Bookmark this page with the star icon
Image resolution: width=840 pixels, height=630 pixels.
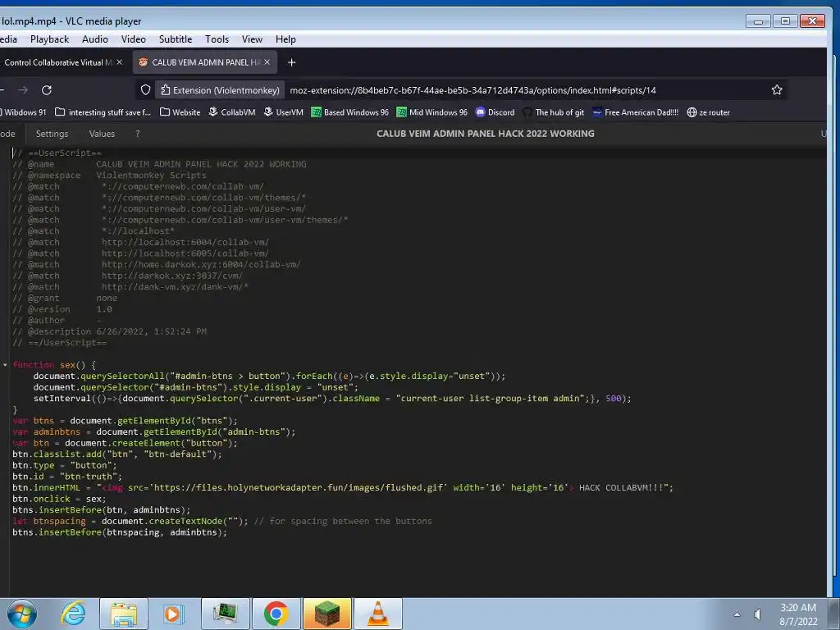pos(777,90)
